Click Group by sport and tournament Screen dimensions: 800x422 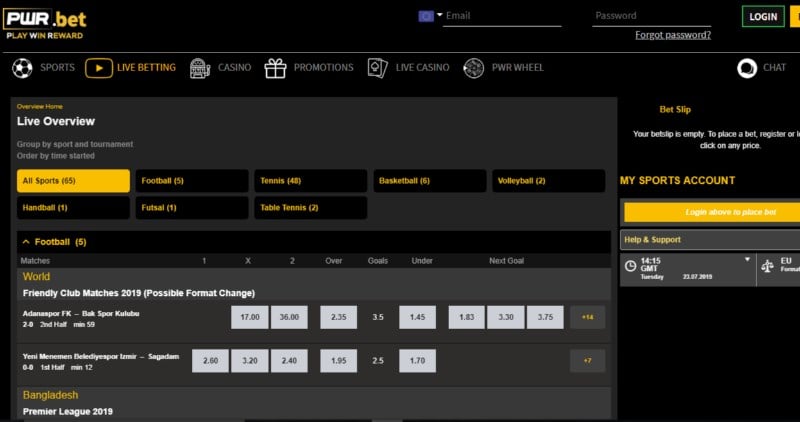coord(75,144)
